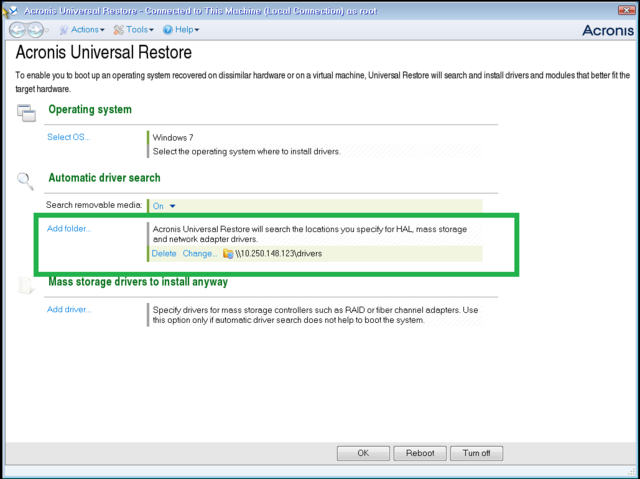
Task: Click the Actions menu wand icon
Action: click(x=64, y=30)
